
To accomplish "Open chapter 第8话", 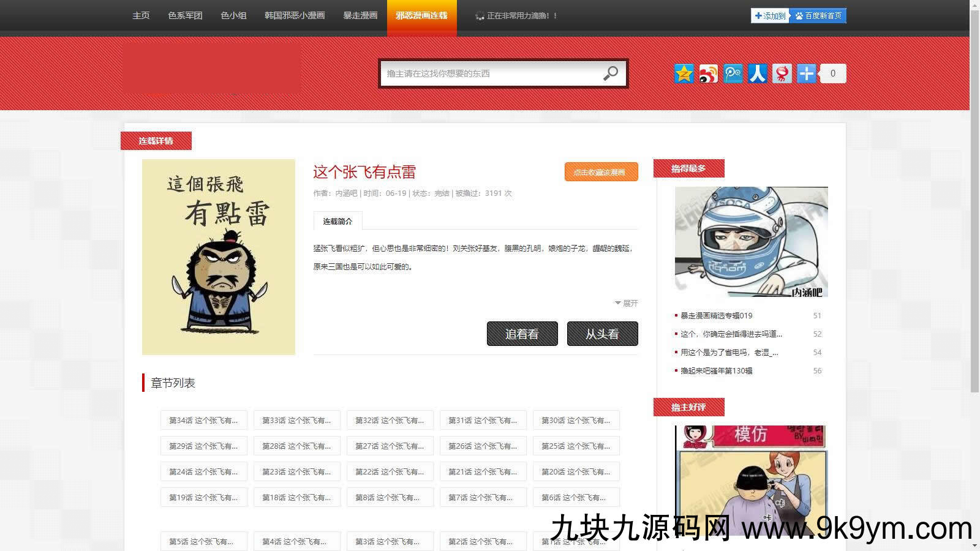I will (x=390, y=498).
